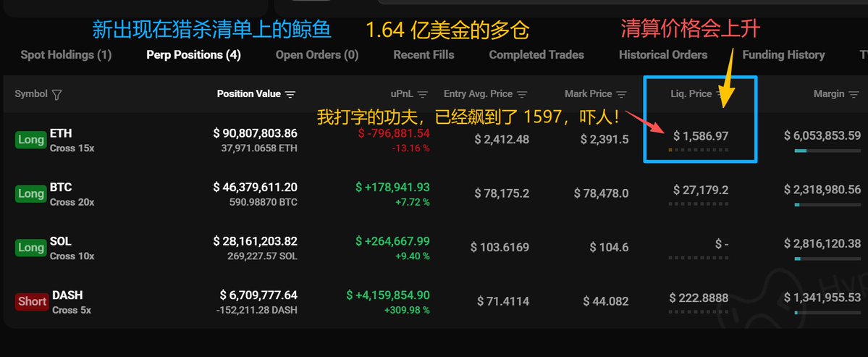Click DASH margin $ 1,341,955.53

(x=822, y=298)
